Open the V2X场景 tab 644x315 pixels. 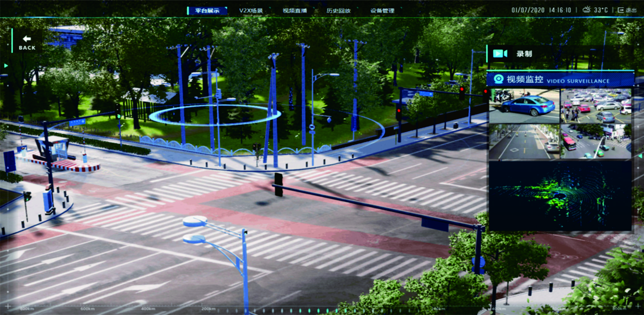(x=251, y=11)
